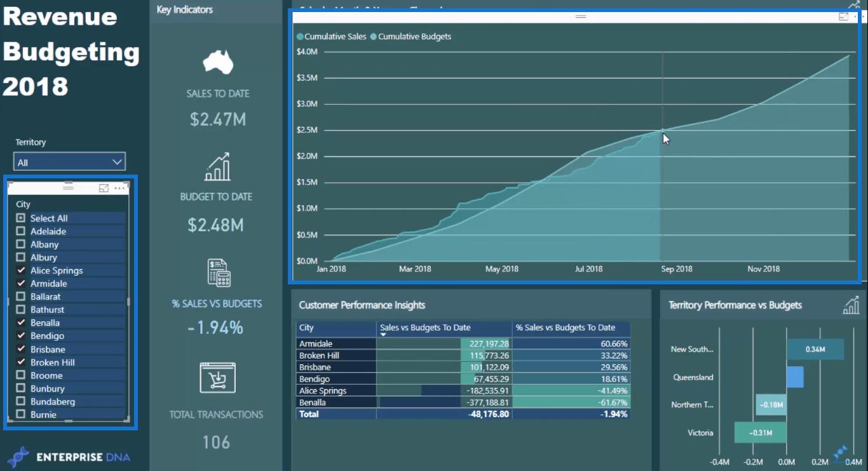
Task: Click the Total row -48,176.80 value
Action: 444,414
